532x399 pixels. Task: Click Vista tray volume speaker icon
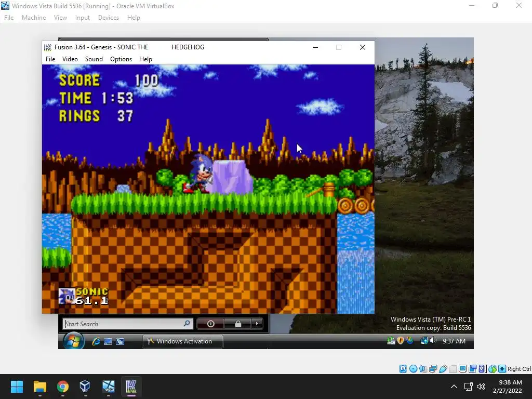pos(433,340)
